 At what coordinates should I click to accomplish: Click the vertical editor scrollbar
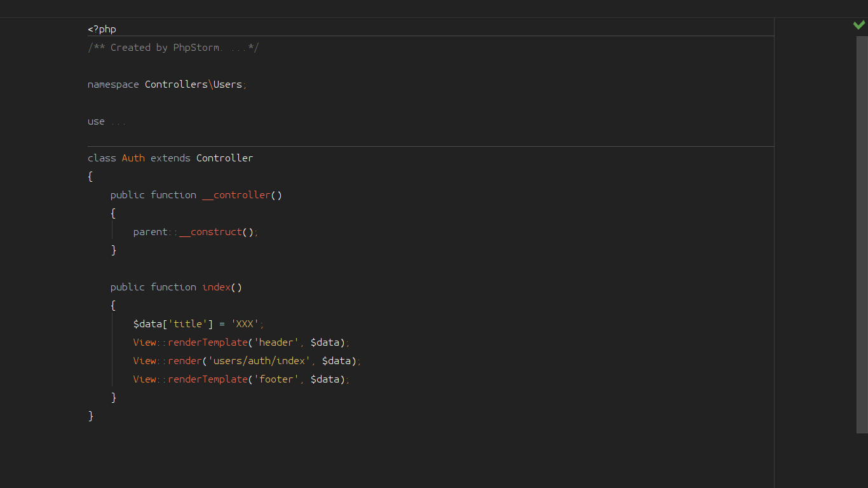point(862,234)
